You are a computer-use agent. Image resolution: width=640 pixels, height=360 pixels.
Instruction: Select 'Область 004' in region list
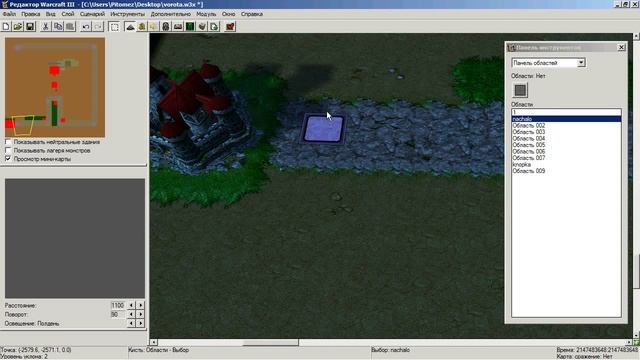click(567, 138)
